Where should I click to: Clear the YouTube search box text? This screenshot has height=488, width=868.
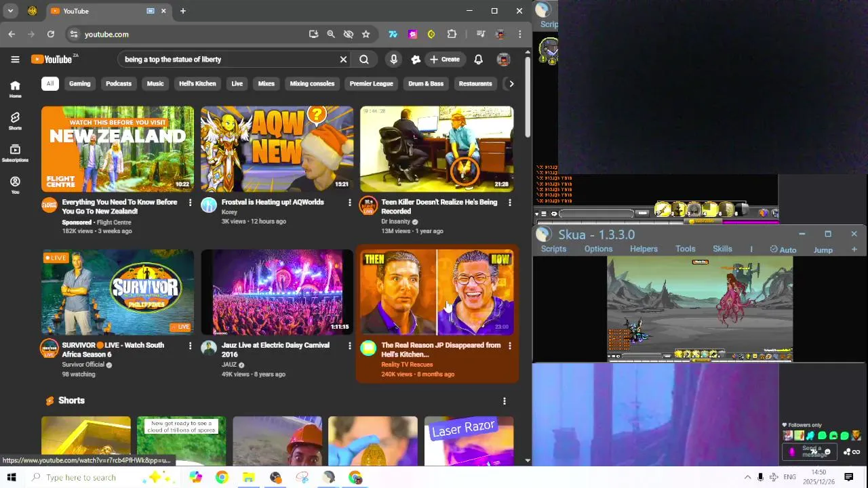[x=343, y=60]
